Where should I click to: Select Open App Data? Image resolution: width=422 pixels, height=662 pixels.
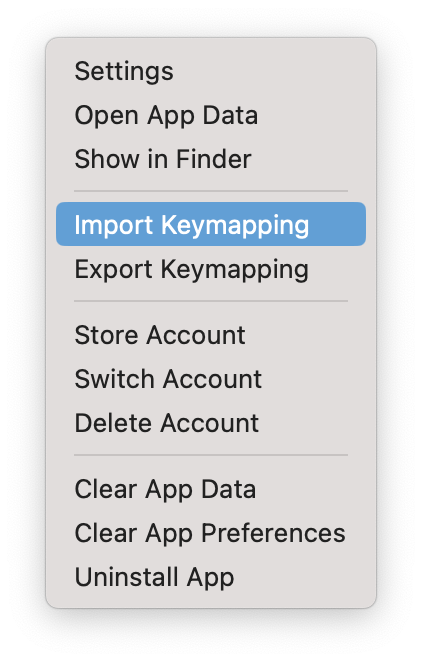tap(211, 115)
